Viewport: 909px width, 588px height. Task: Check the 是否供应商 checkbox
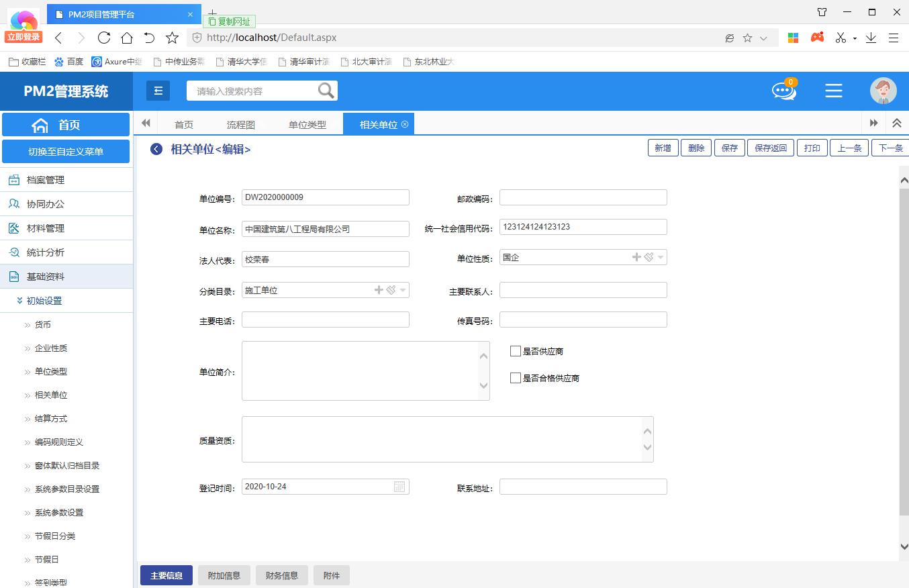click(516, 351)
